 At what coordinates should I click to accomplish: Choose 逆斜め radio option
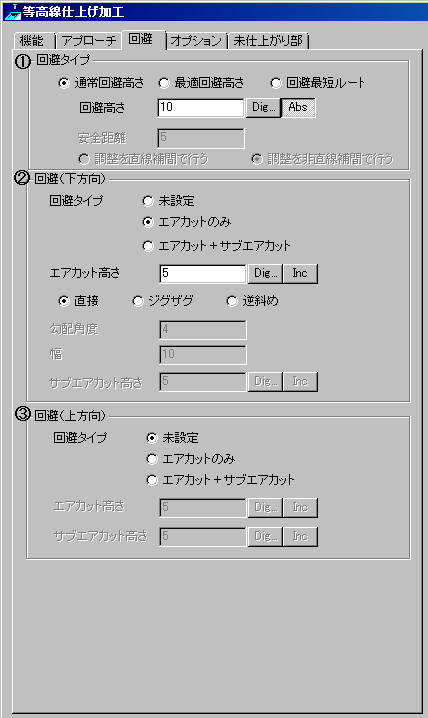(x=253, y=301)
